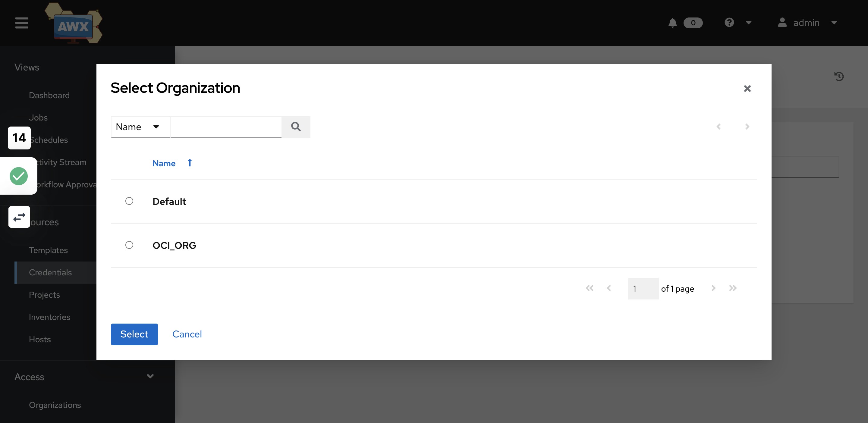Go to Hosts in the sidebar

pos(40,339)
